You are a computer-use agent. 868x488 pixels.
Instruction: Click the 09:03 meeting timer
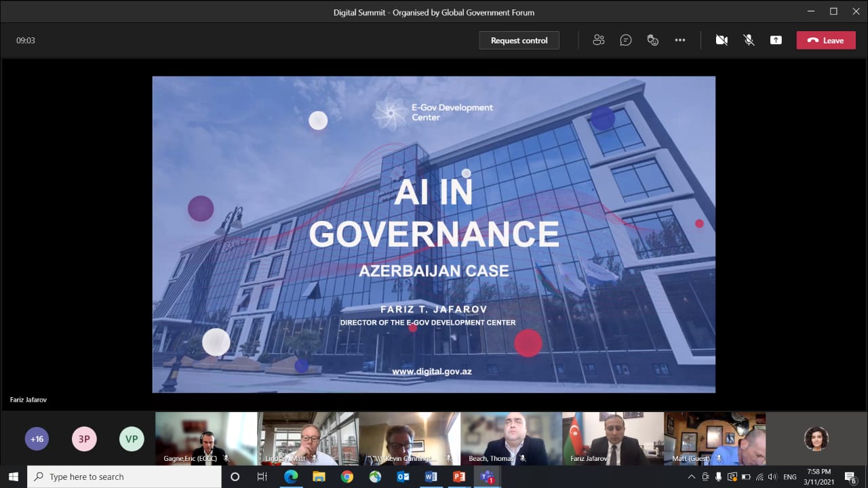[x=26, y=41]
